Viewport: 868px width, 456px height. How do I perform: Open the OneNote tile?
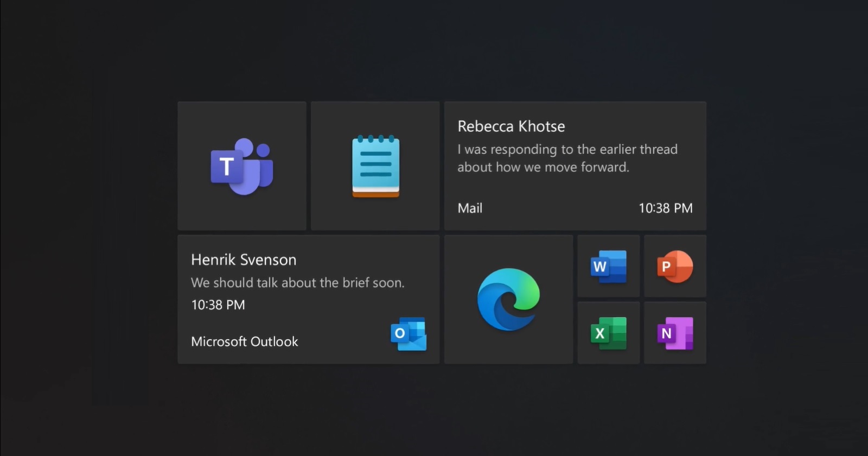click(675, 333)
